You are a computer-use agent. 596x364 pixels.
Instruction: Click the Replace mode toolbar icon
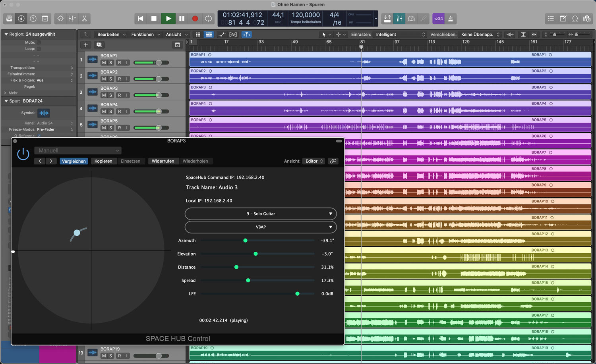click(387, 19)
